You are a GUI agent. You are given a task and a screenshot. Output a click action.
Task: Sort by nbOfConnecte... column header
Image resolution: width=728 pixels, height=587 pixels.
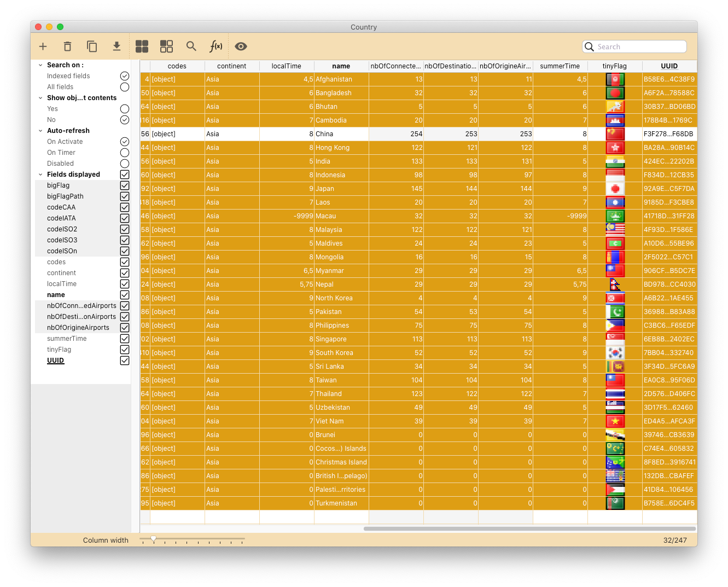click(x=396, y=66)
